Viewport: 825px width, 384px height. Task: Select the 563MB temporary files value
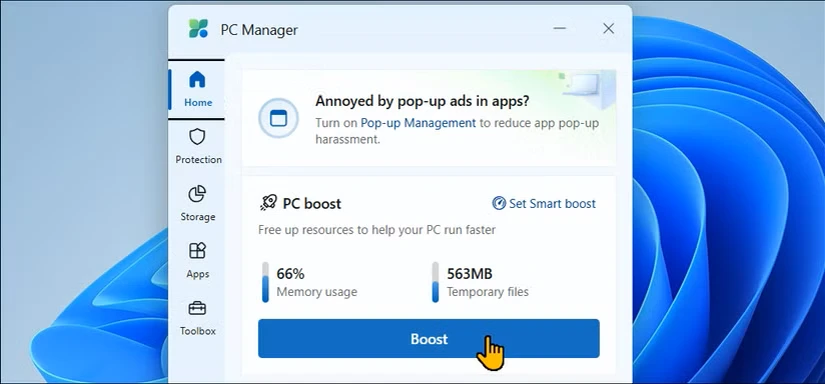[x=469, y=274]
